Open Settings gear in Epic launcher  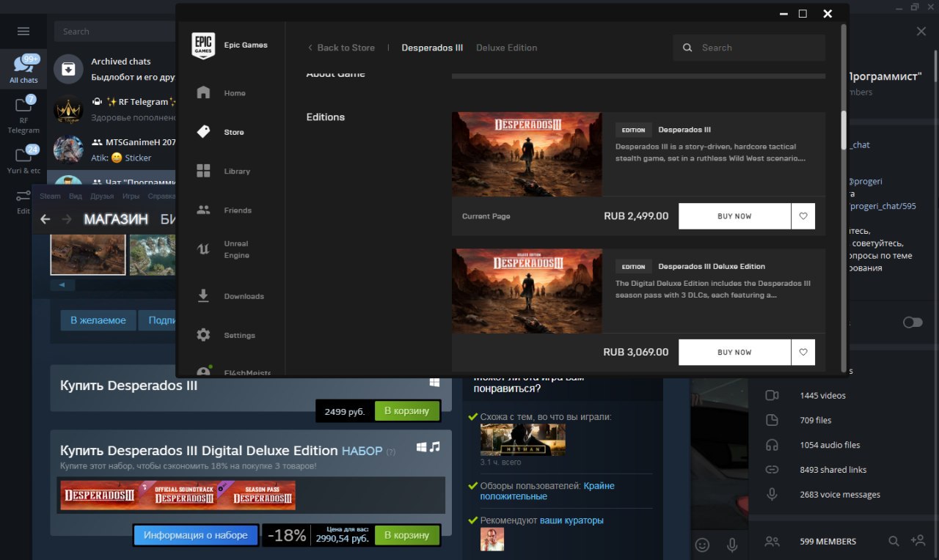pyautogui.click(x=204, y=335)
